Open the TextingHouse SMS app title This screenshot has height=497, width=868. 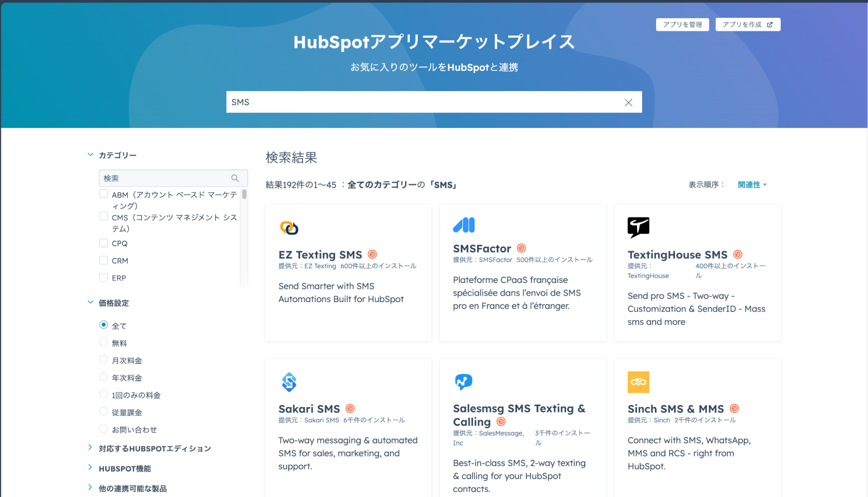(x=677, y=255)
